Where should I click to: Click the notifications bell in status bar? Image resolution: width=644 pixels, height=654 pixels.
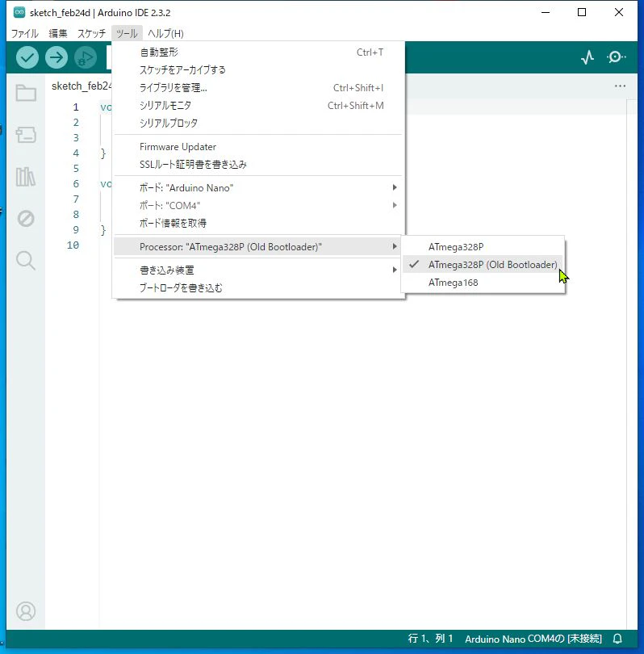click(617, 639)
